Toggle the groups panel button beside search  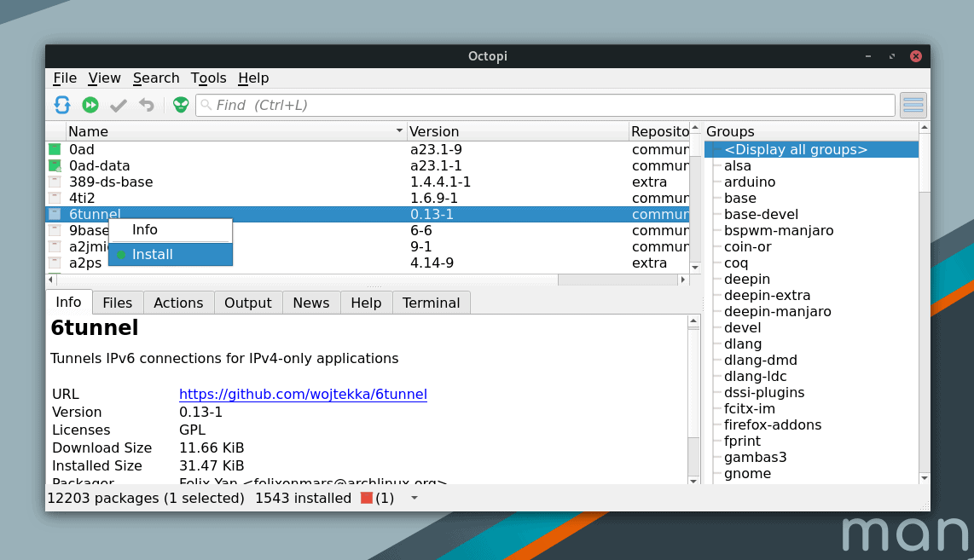[x=913, y=105]
